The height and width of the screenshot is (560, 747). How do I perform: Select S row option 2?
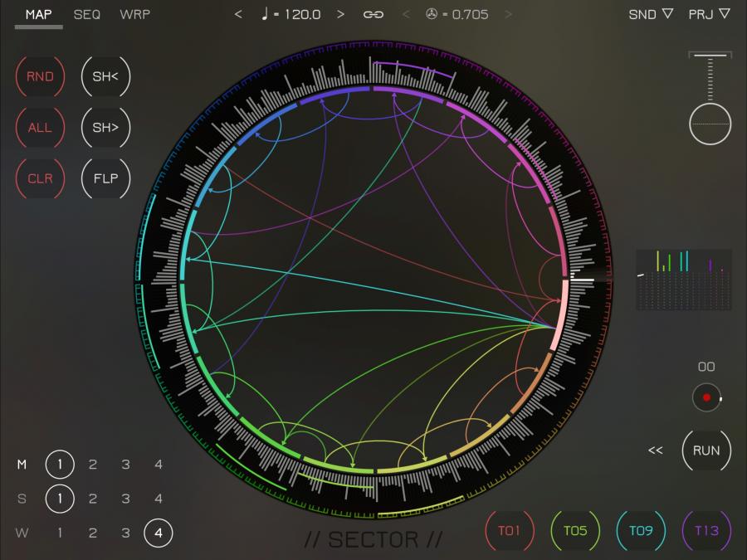tap(93, 499)
